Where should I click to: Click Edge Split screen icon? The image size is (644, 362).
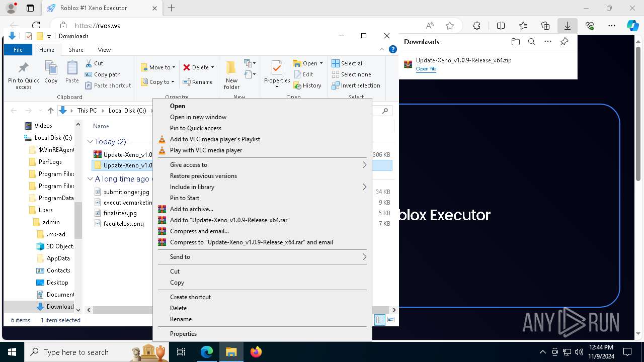coord(501,26)
